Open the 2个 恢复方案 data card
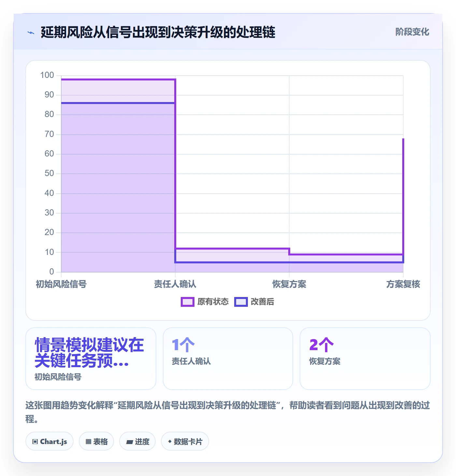 coord(365,359)
